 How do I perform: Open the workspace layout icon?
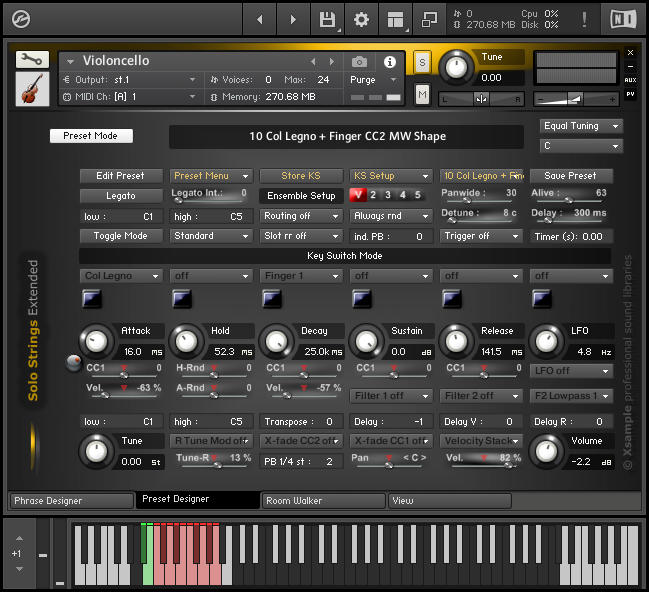[395, 19]
